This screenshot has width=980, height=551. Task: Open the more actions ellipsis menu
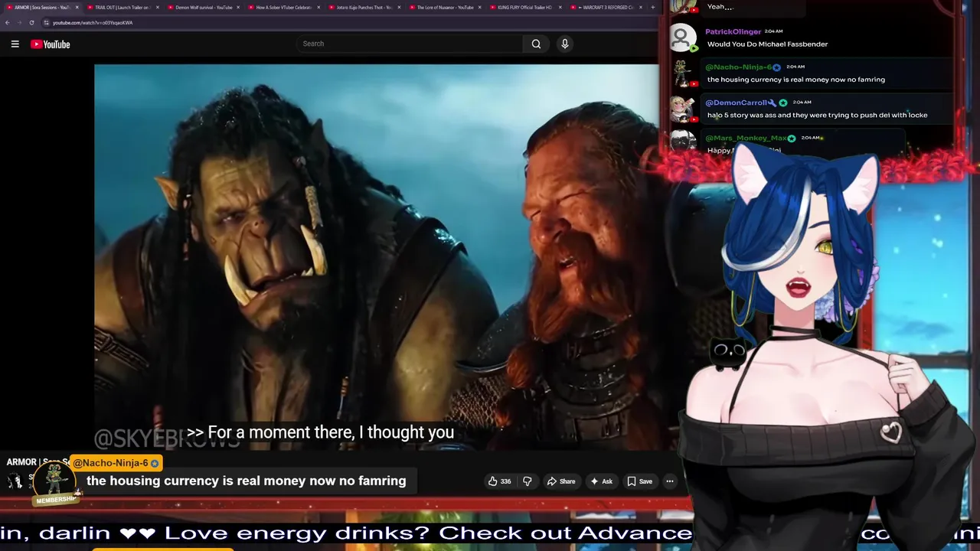point(670,481)
